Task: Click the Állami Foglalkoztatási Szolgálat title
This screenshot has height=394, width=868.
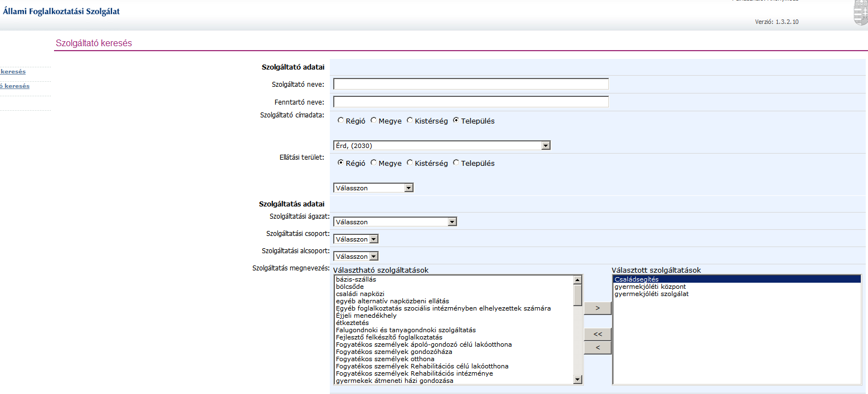Action: (x=61, y=11)
